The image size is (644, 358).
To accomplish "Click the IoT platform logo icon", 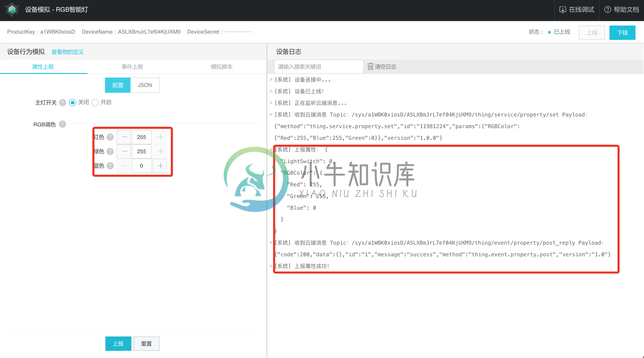I will click(x=12, y=9).
